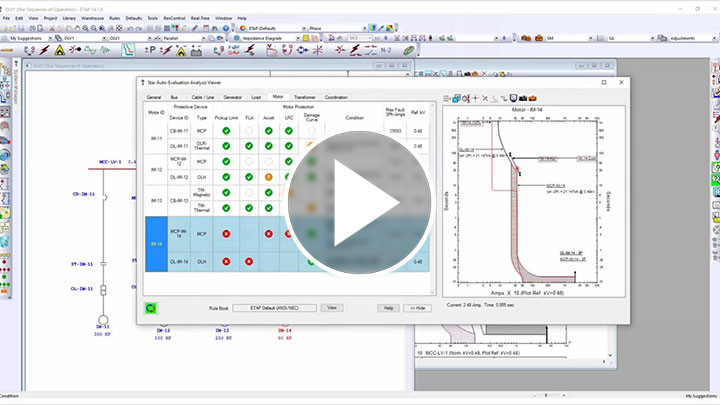Expand the 34.5 value dropdown

[370, 39]
